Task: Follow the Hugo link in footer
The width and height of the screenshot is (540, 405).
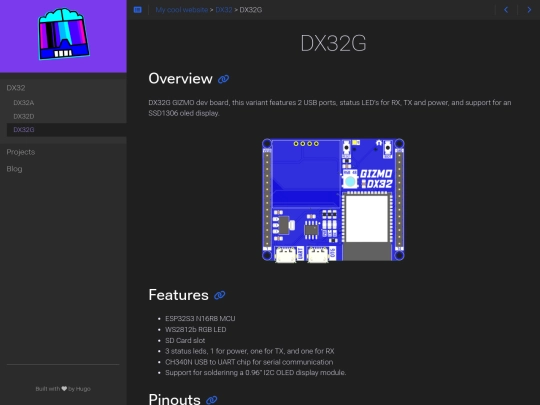Action: point(83,389)
